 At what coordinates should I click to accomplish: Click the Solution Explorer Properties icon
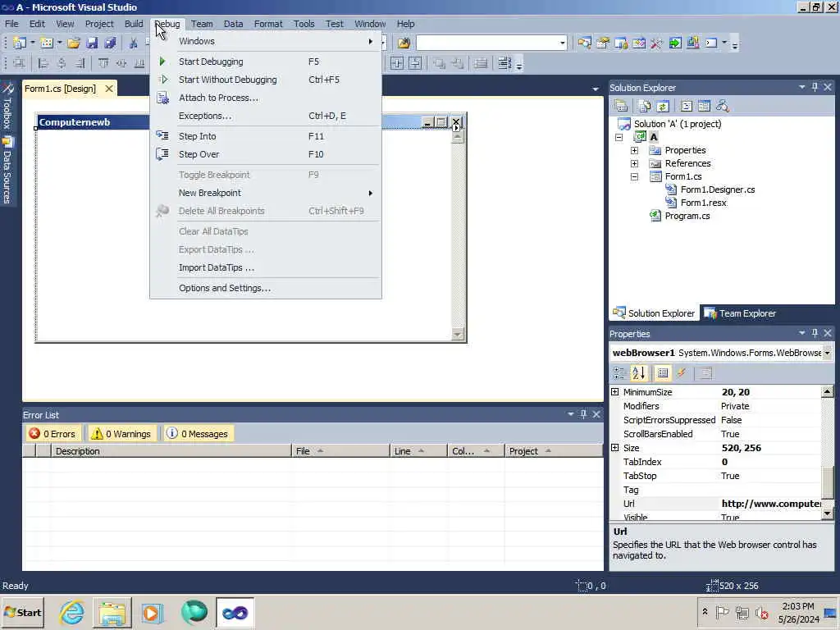tap(622, 106)
